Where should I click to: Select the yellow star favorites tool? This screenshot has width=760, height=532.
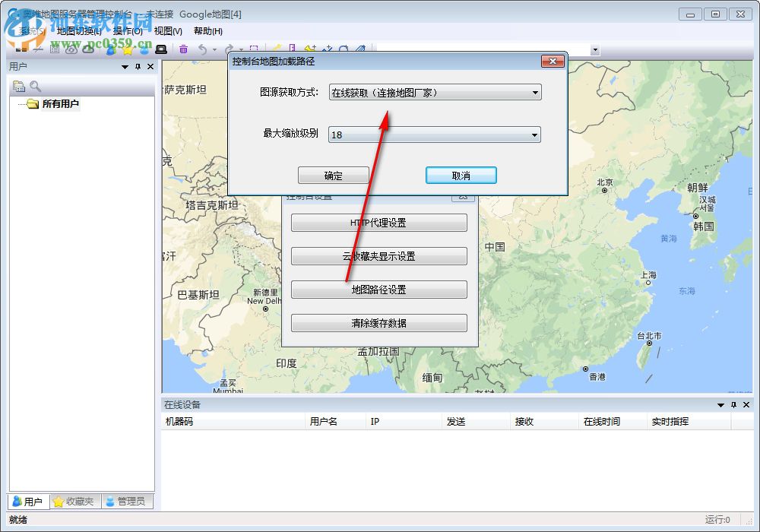(127, 50)
